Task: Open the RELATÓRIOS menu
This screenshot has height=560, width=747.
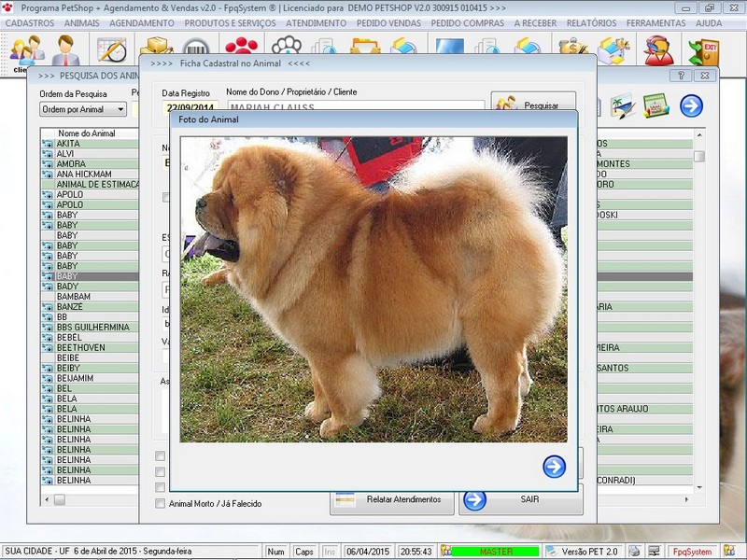Action: [x=591, y=22]
